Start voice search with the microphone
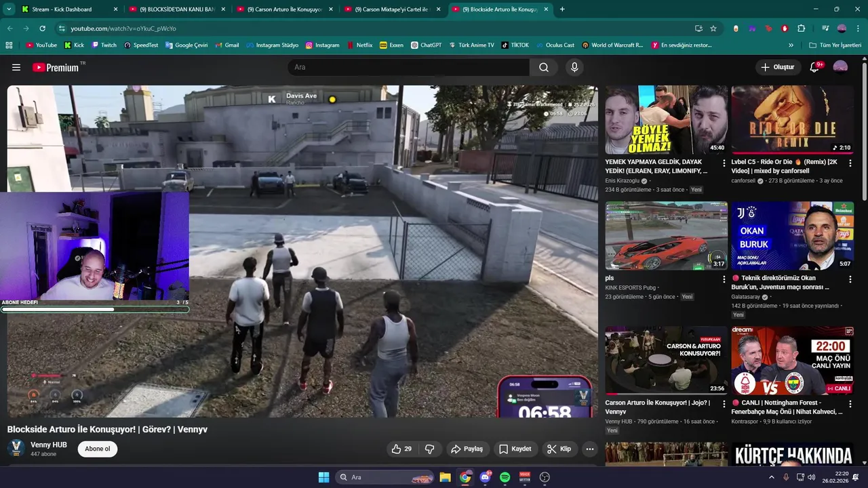The height and width of the screenshot is (488, 868). tap(574, 67)
